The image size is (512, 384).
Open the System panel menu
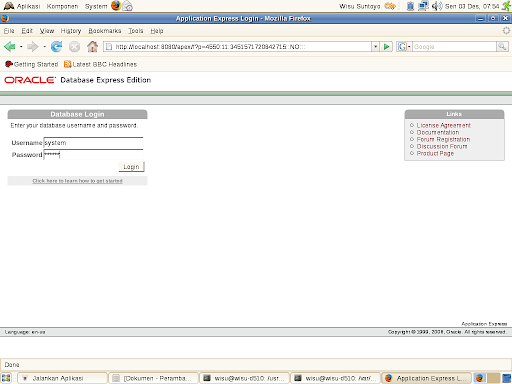(x=96, y=6)
